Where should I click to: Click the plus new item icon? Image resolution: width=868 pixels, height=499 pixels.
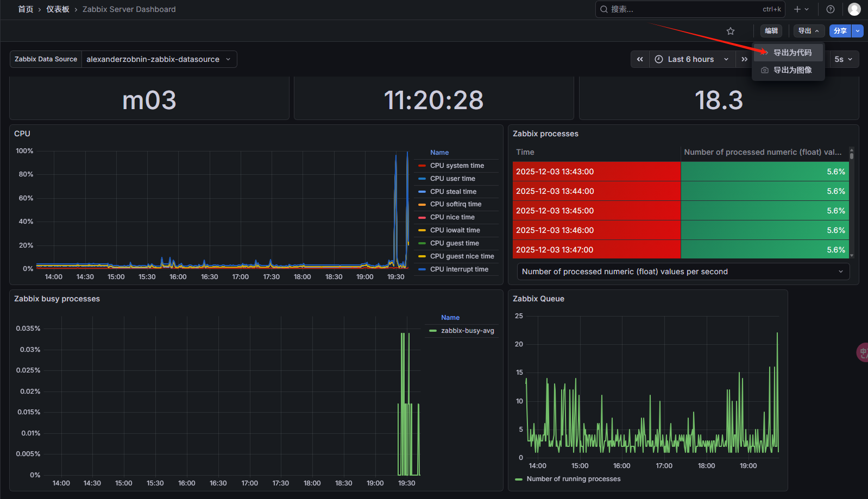pos(797,9)
